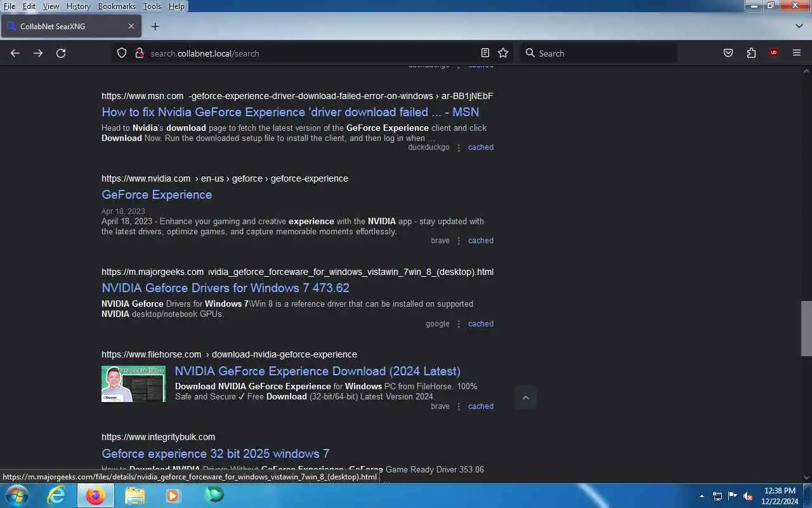Click the filehorse result thumbnail image
Viewport: 812px width, 508px height.
click(133, 384)
